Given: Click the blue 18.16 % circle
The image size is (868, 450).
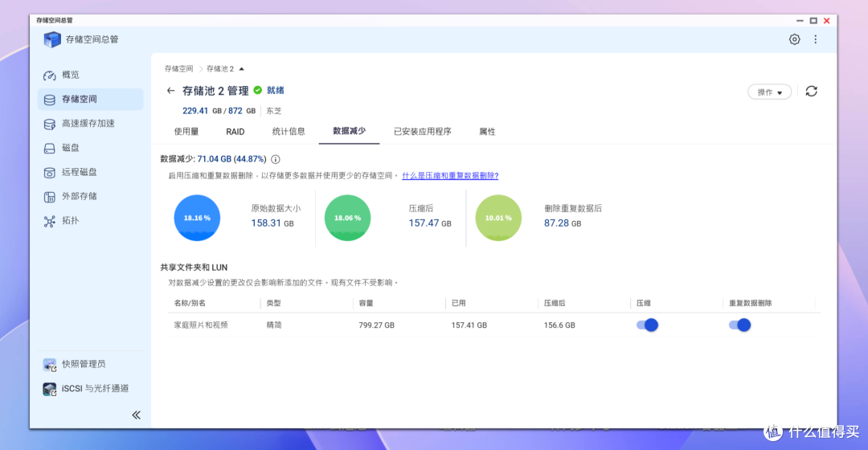Looking at the screenshot, I should (x=197, y=218).
